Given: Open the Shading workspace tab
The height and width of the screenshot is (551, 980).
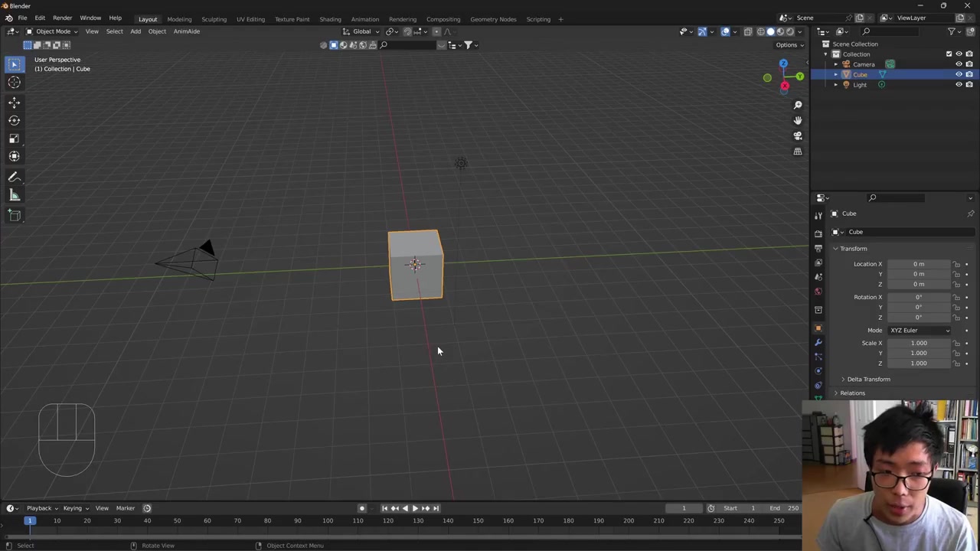Looking at the screenshot, I should click(x=330, y=19).
